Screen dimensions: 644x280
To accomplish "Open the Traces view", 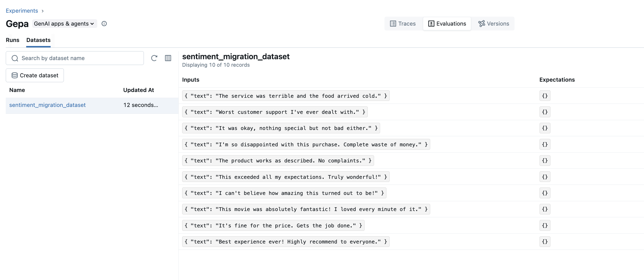I will (x=403, y=24).
